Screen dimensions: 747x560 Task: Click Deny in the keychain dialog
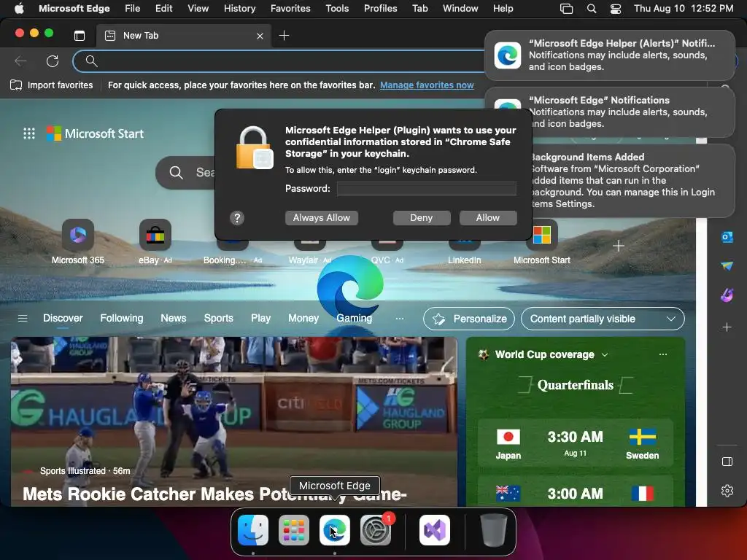tap(422, 217)
